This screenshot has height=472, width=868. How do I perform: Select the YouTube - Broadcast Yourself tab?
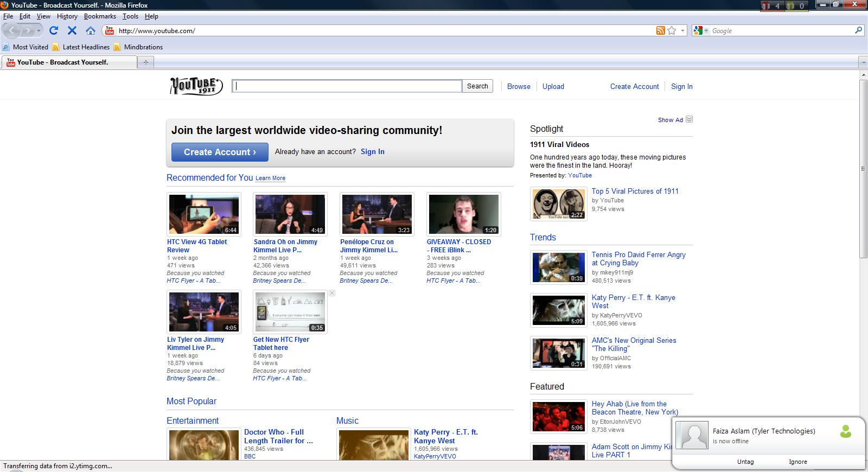click(69, 62)
